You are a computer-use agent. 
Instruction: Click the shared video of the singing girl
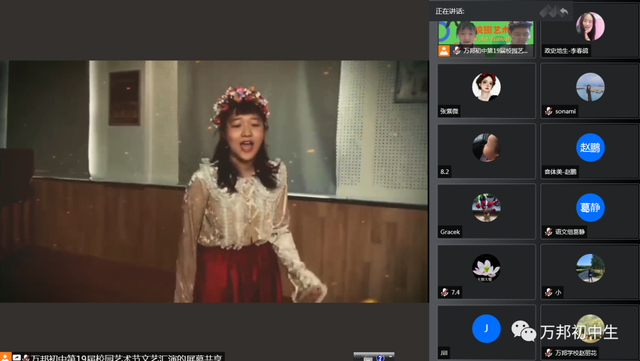point(214,182)
